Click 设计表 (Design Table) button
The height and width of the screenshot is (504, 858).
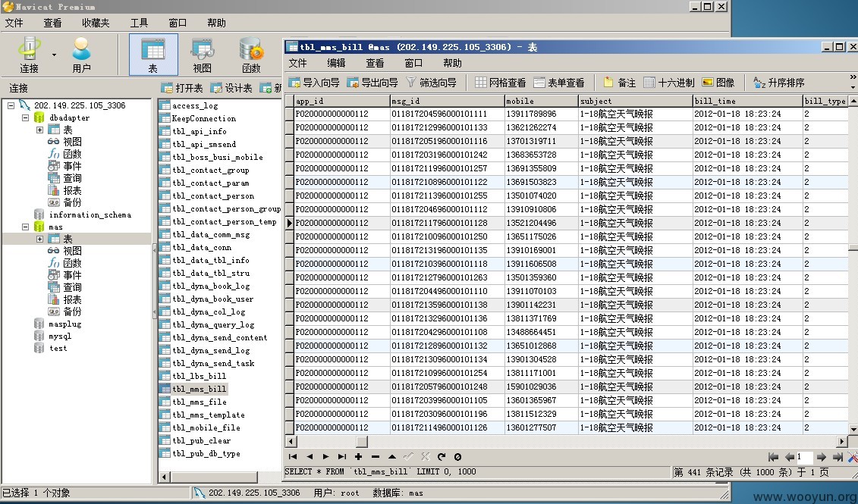pyautogui.click(x=231, y=88)
